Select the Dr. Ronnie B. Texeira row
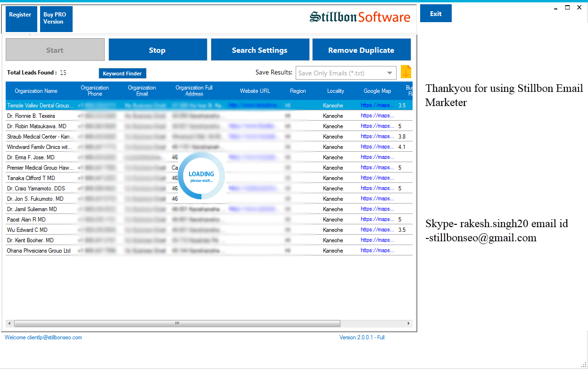Viewport: 588px width, 369px height. [209, 116]
